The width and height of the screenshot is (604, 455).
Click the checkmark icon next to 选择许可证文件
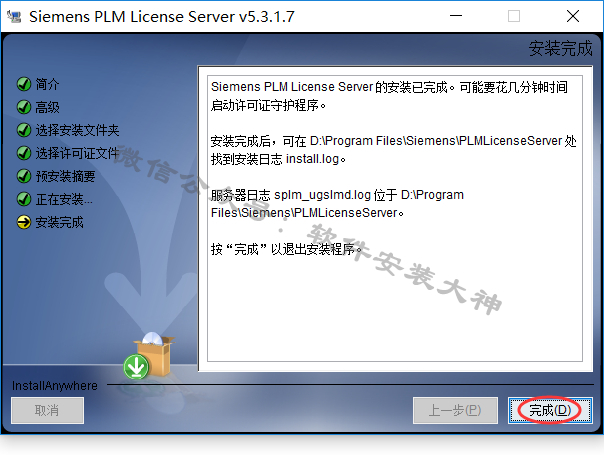pyautogui.click(x=24, y=153)
